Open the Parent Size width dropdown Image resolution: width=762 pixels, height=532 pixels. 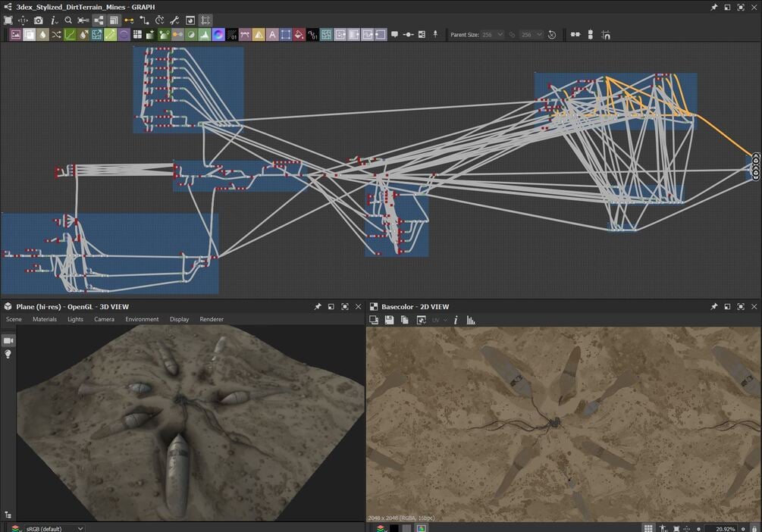492,35
